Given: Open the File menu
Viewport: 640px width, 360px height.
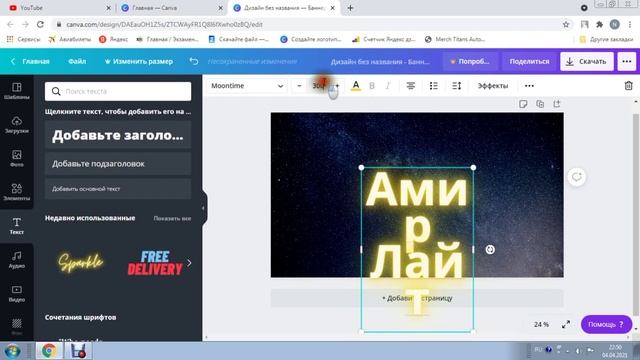Looking at the screenshot, I should pyautogui.click(x=77, y=61).
